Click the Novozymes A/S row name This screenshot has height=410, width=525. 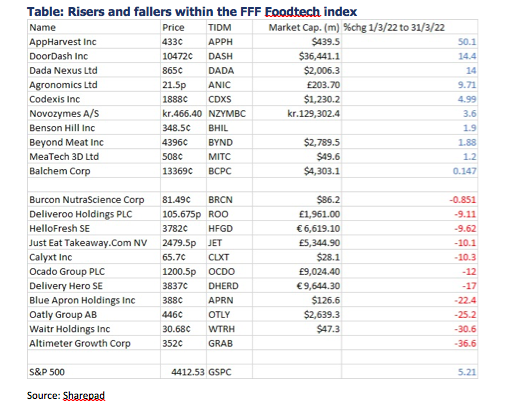pos(64,114)
